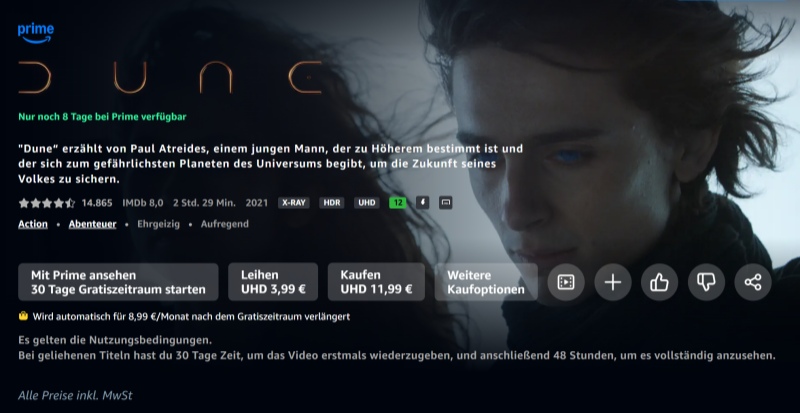Start the 30 Tage Gratiszeitraum with Prime

(118, 282)
